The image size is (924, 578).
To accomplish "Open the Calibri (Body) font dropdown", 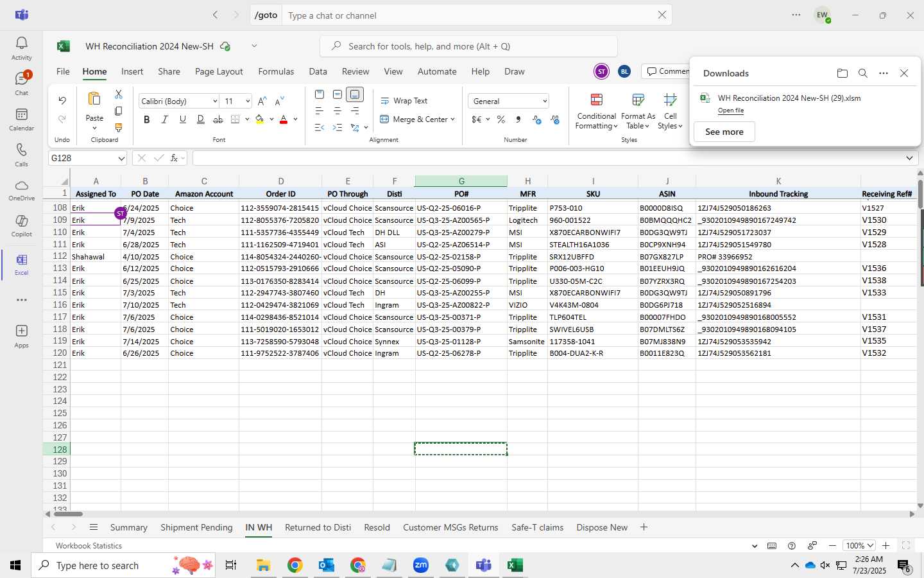I will coord(215,101).
